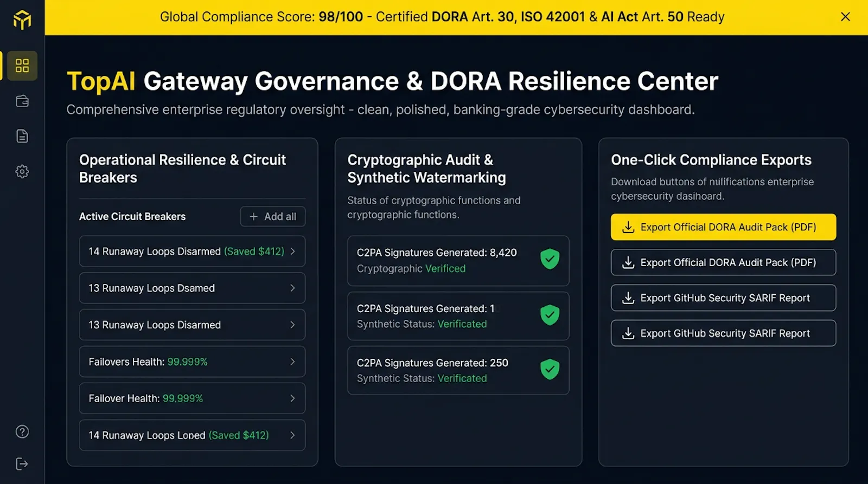The width and height of the screenshot is (868, 484).
Task: Click the Operational Resilience & Circuit Breakers heading
Action: (x=182, y=169)
